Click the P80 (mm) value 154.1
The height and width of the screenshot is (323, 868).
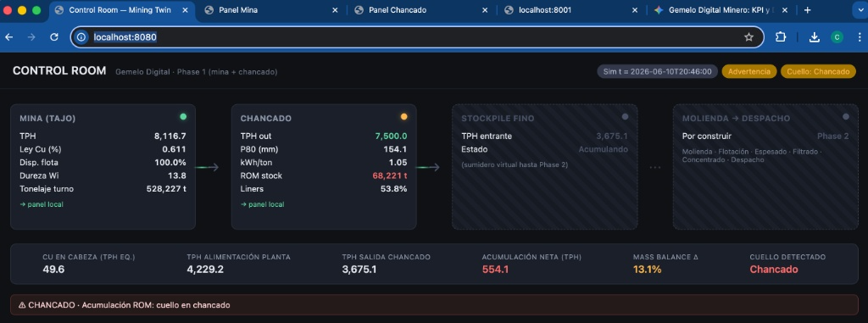pos(395,149)
